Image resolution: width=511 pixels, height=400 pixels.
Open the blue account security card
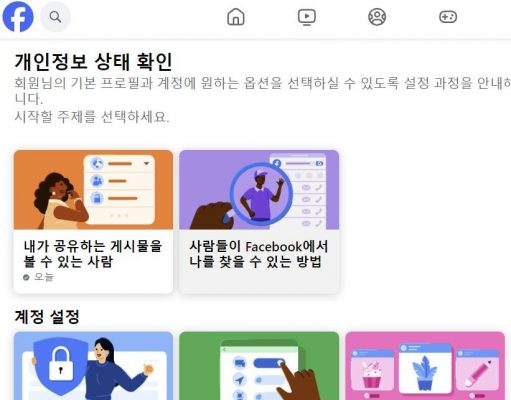pyautogui.click(x=93, y=366)
